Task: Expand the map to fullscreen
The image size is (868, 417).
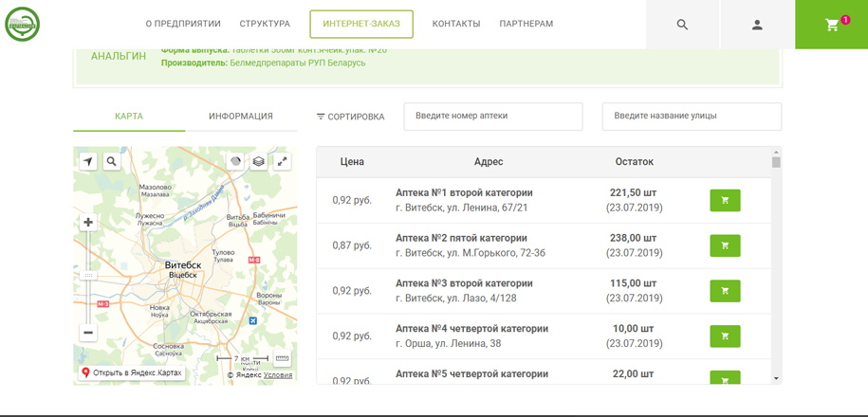Action: tap(283, 161)
